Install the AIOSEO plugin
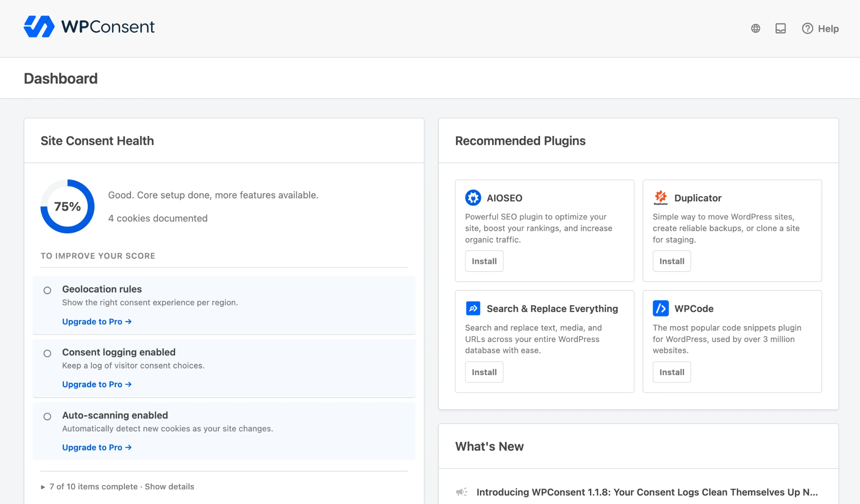This screenshot has width=860, height=504. (484, 261)
